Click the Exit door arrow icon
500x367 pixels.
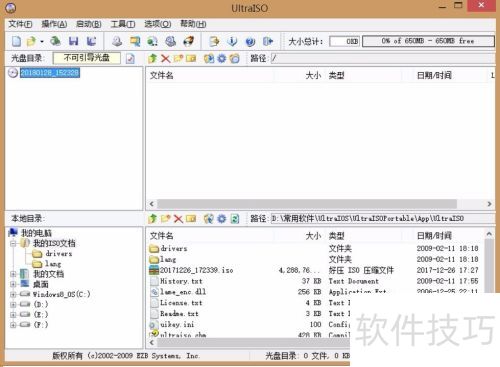[x=268, y=41]
